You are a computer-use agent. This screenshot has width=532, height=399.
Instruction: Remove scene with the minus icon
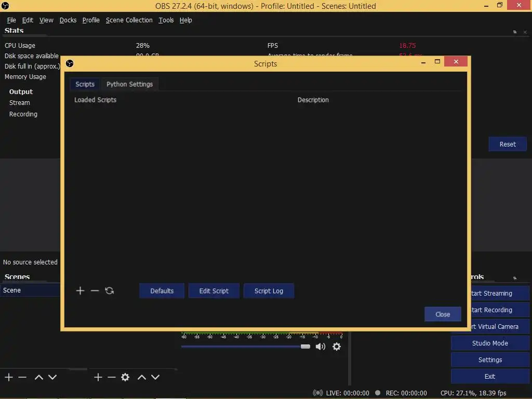point(22,377)
